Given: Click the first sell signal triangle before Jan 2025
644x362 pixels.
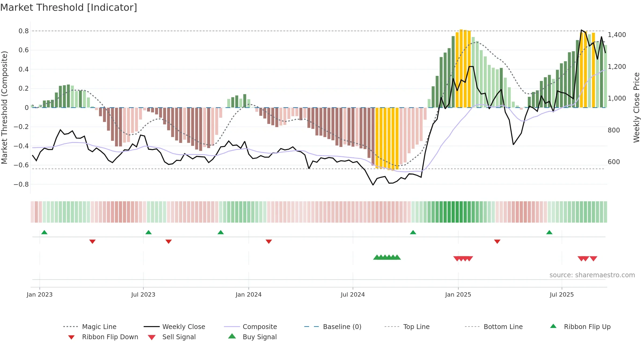Looking at the screenshot, I should pos(457,259).
